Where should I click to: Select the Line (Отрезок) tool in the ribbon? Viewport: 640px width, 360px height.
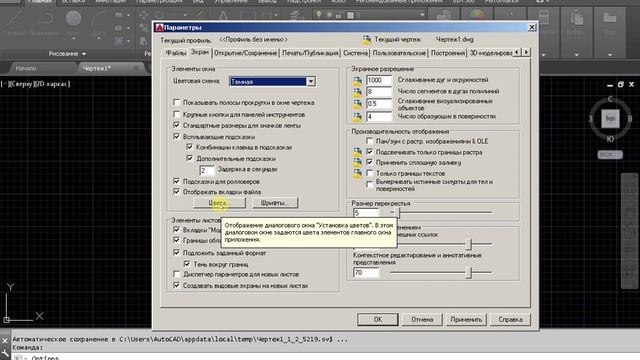pos(14,24)
